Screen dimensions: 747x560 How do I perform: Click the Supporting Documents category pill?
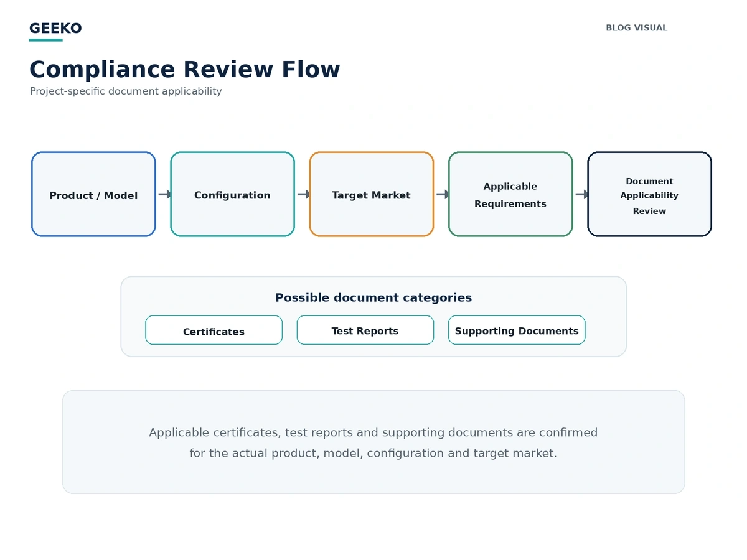[x=517, y=330]
